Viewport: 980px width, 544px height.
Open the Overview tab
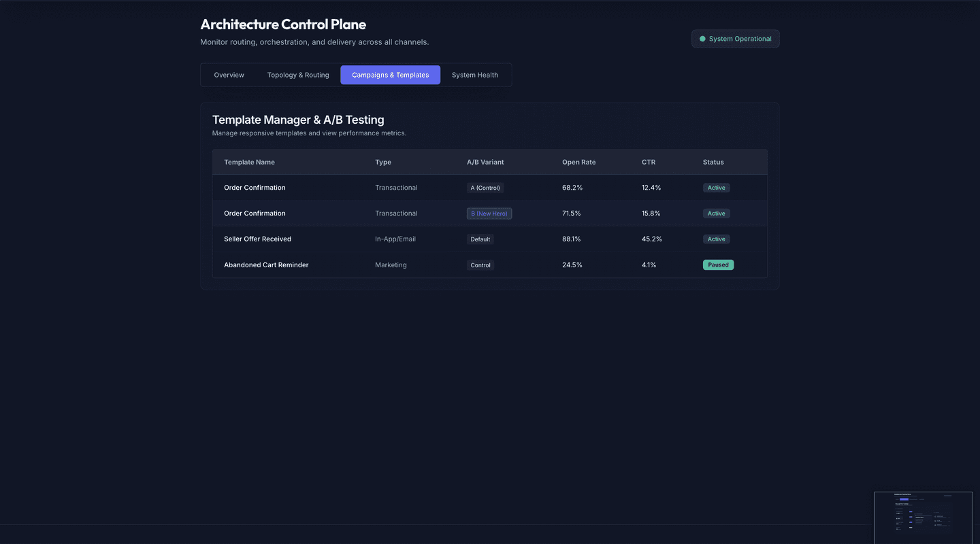click(x=229, y=75)
